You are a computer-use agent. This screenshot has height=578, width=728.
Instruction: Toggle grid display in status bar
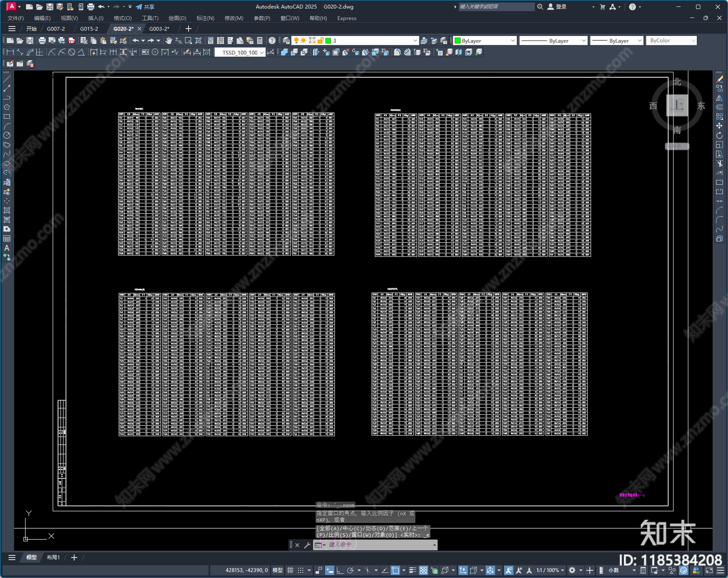pyautogui.click(x=290, y=570)
